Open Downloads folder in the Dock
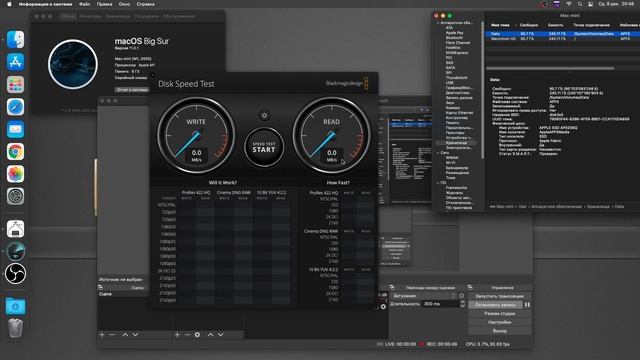Image resolution: width=640 pixels, height=360 pixels. [x=16, y=306]
